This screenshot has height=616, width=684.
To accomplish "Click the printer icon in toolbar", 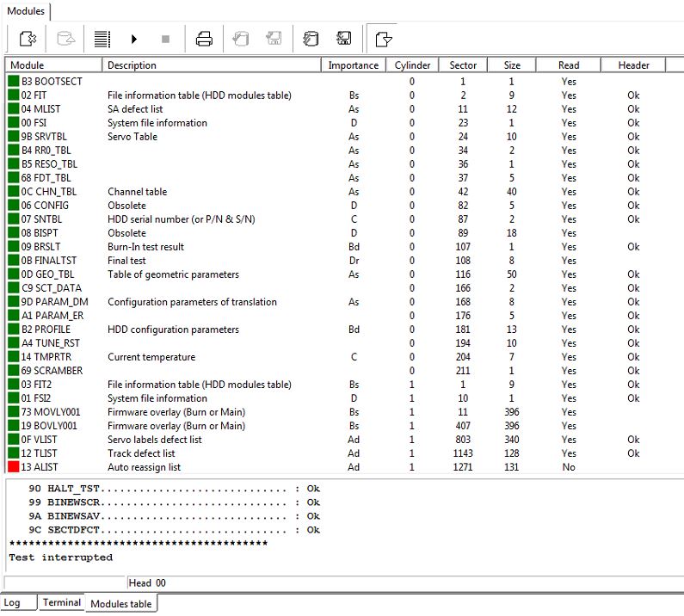I will click(x=204, y=39).
